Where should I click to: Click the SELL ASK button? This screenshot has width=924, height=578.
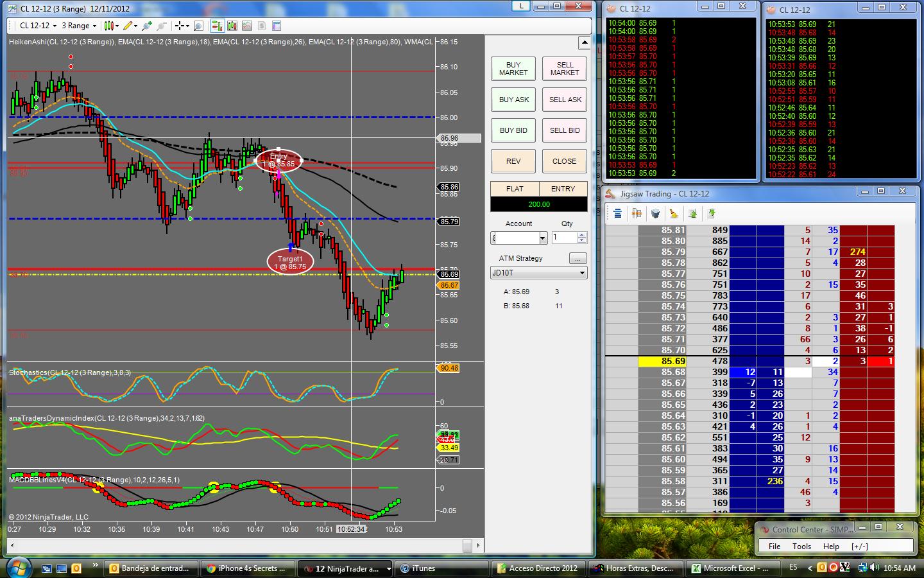[565, 100]
